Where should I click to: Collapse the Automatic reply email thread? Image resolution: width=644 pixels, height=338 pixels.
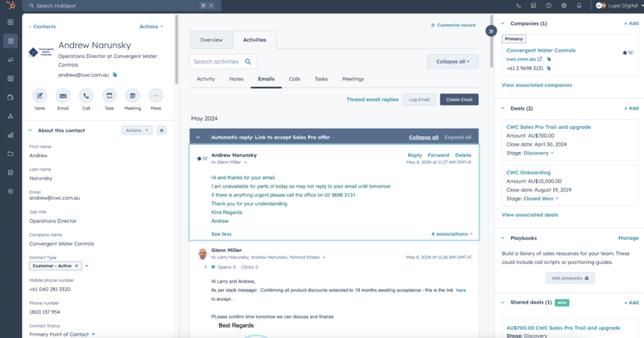click(198, 137)
